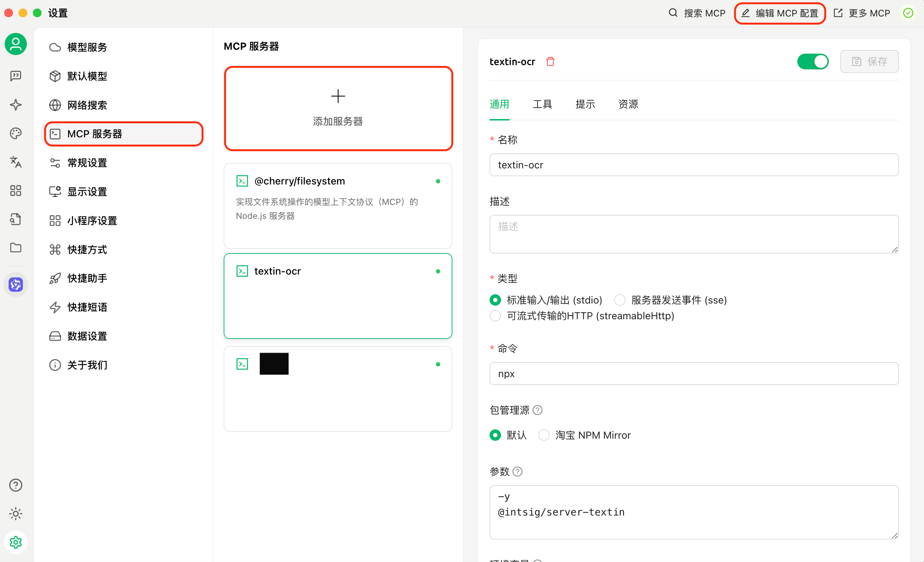Open the palette icon in sidebar
The image size is (924, 562).
point(15,133)
